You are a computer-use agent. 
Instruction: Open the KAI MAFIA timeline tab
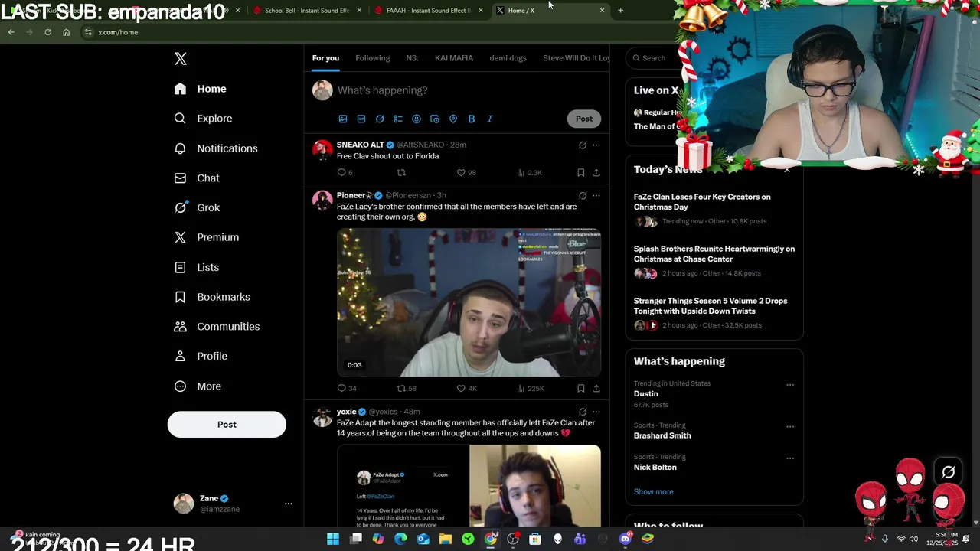pos(454,58)
